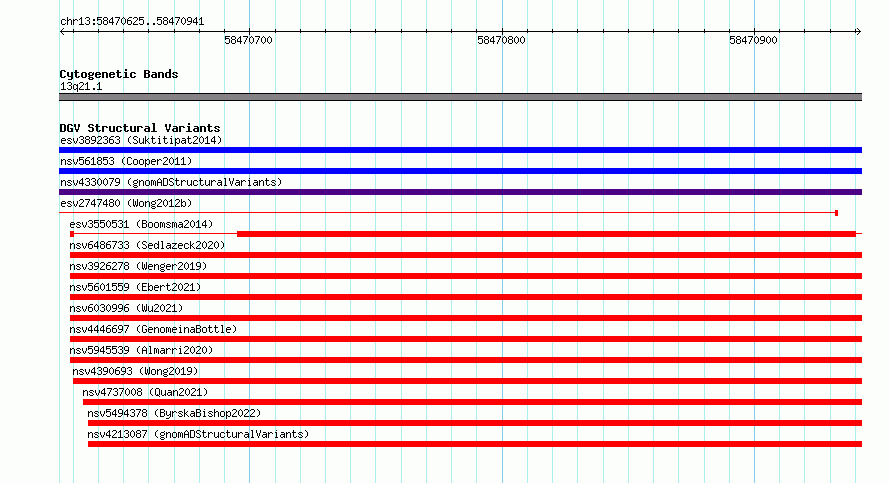The height and width of the screenshot is (483, 890).
Task: Click the nsv4446697 (GenomeinaBottle) label
Action: [153, 329]
